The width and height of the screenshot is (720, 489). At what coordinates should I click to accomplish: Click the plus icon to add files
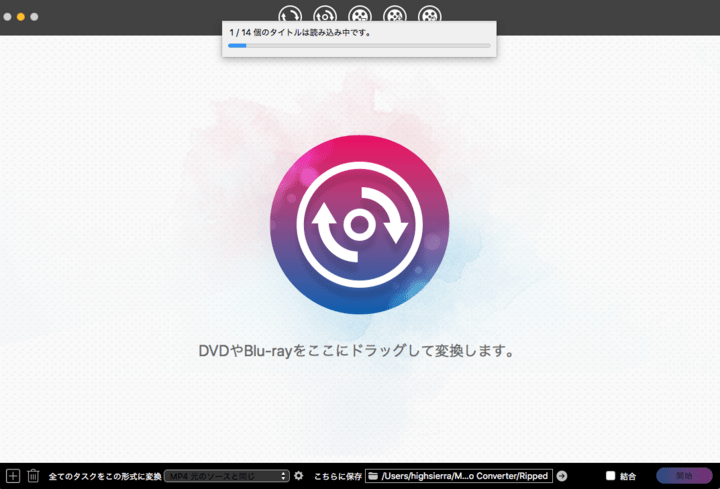point(13,476)
